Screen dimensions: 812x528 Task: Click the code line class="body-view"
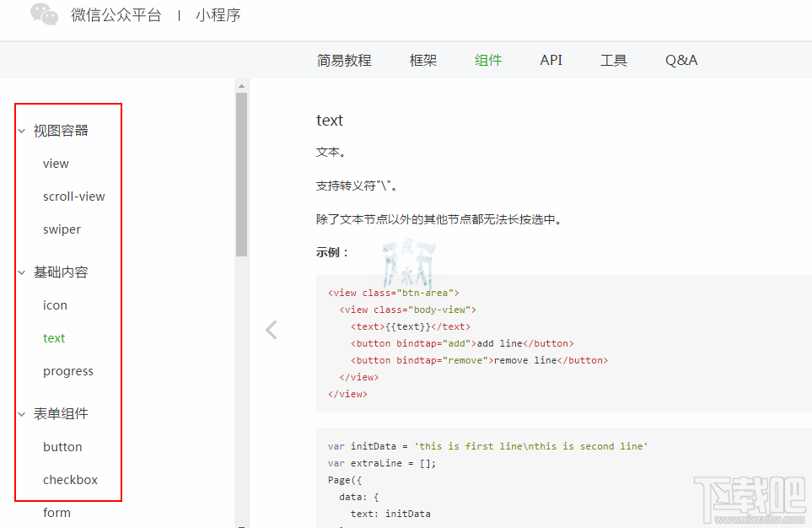[408, 310]
